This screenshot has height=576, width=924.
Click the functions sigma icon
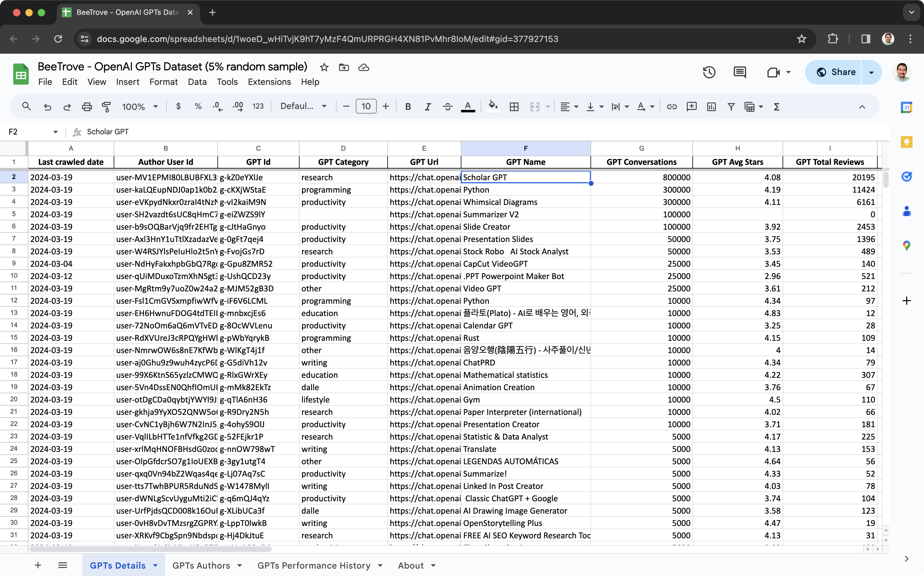click(777, 107)
